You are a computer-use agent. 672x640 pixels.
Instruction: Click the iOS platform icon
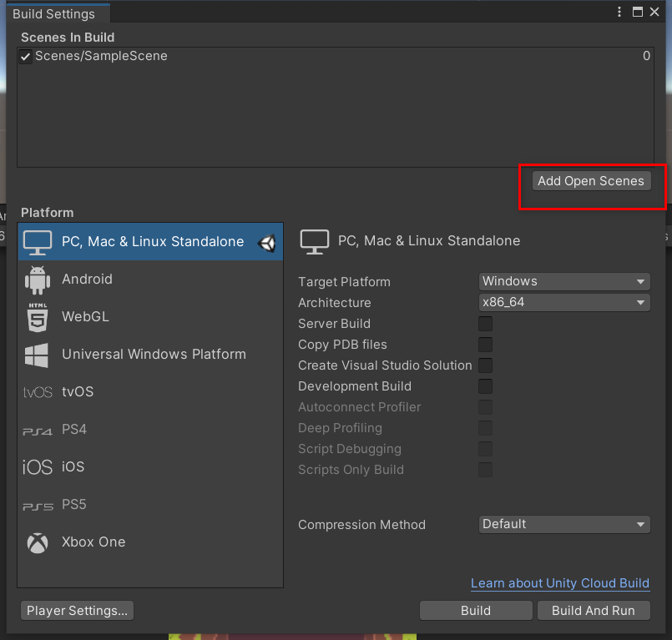point(38,467)
